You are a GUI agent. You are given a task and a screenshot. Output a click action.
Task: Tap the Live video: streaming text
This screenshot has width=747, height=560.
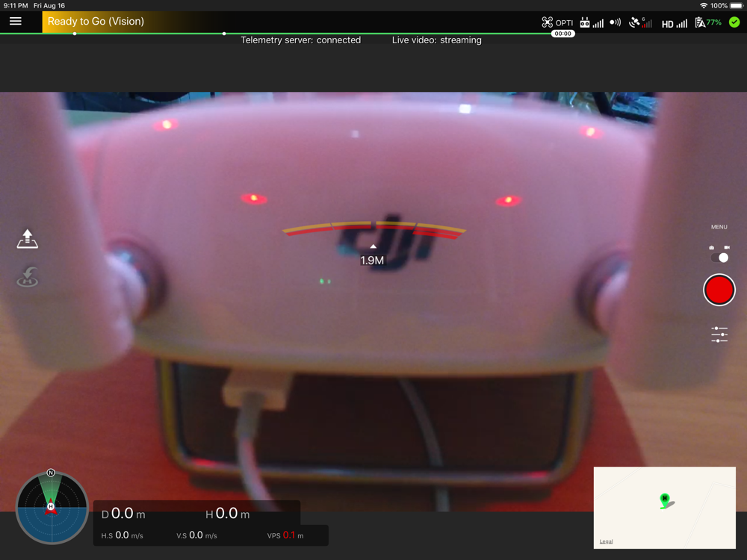coord(437,40)
